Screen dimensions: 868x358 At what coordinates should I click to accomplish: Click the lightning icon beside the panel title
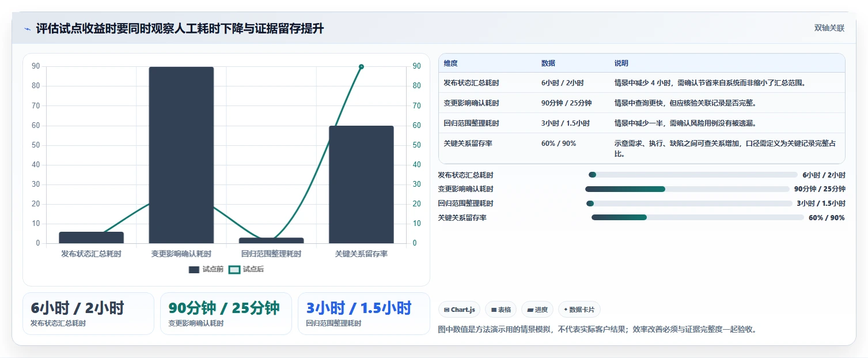point(27,29)
